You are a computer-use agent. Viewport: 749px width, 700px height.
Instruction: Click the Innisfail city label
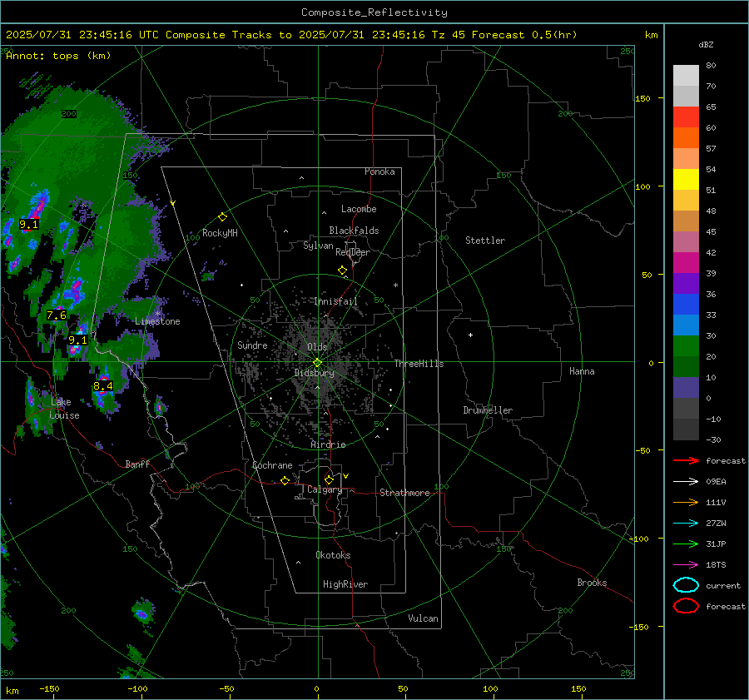click(x=335, y=301)
